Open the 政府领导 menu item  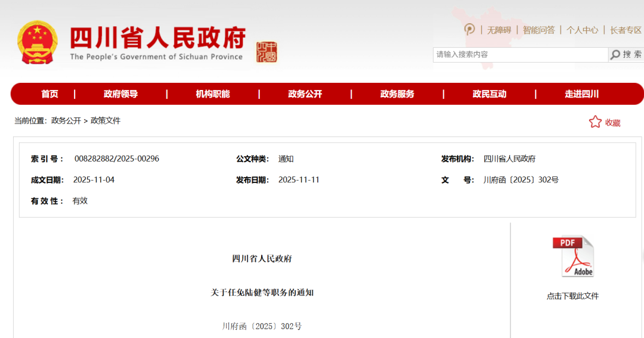point(120,94)
